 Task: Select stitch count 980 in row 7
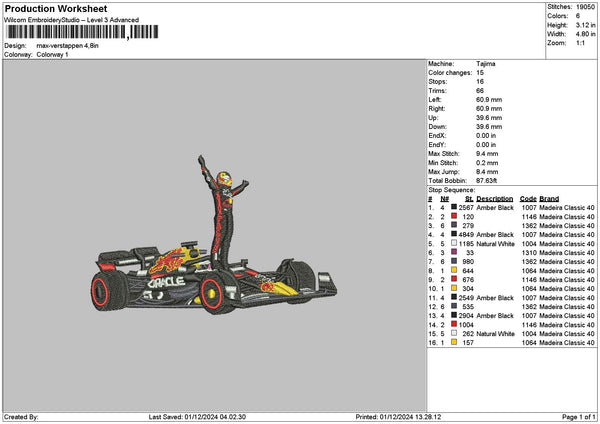[x=468, y=262]
